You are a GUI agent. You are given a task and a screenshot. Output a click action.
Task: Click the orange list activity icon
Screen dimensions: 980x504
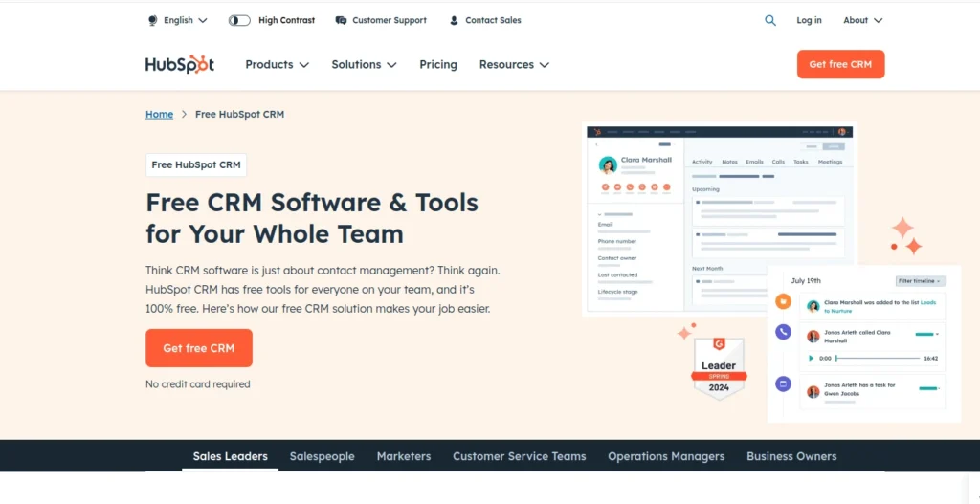tap(783, 301)
